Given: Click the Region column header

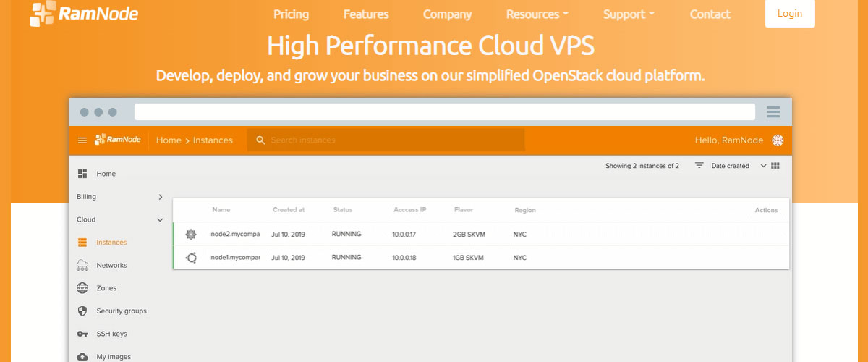Looking at the screenshot, I should (525, 211).
